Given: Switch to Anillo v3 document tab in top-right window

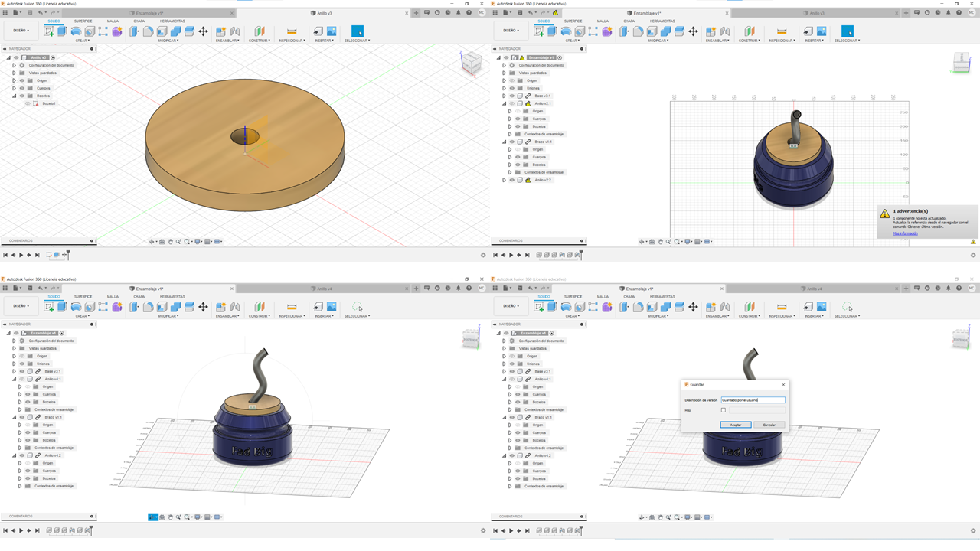Looking at the screenshot, I should click(817, 13).
